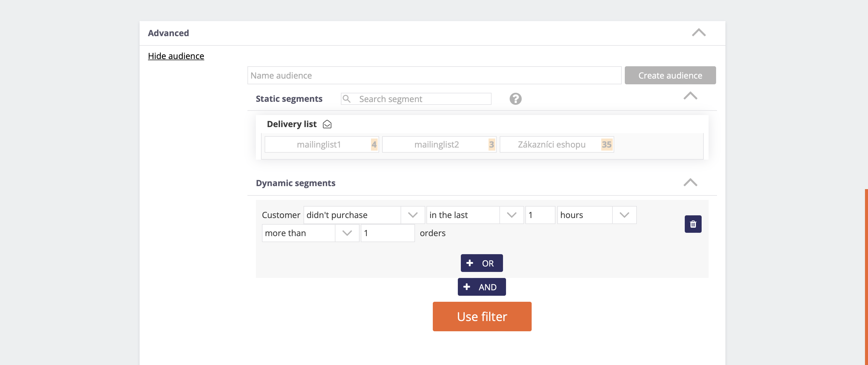The width and height of the screenshot is (868, 365).
Task: Expand the in the last time dropdown
Action: tap(510, 215)
